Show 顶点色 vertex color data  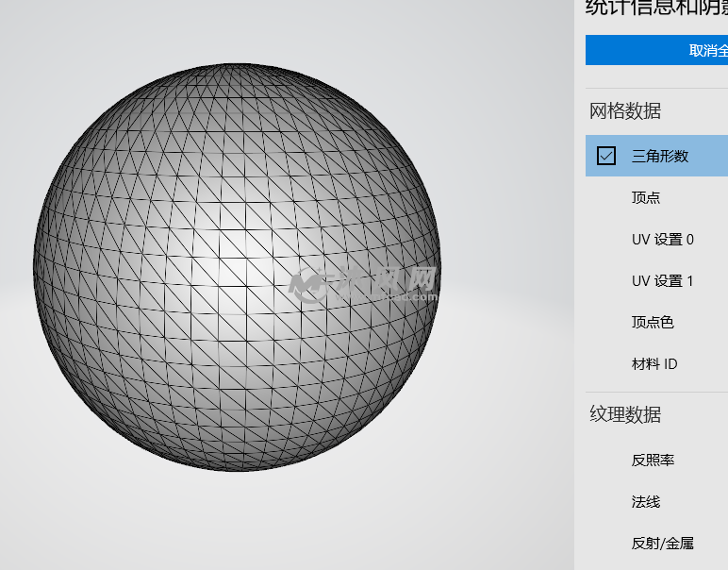[653, 322]
